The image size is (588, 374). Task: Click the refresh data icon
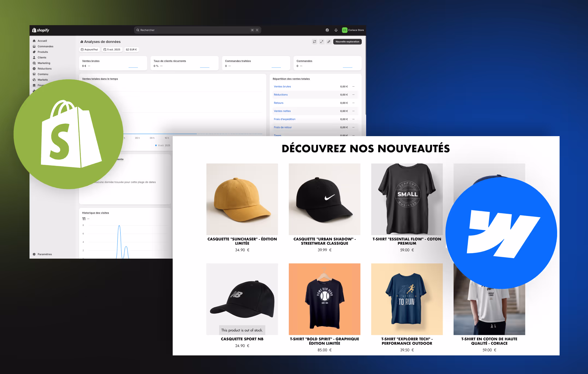(314, 42)
